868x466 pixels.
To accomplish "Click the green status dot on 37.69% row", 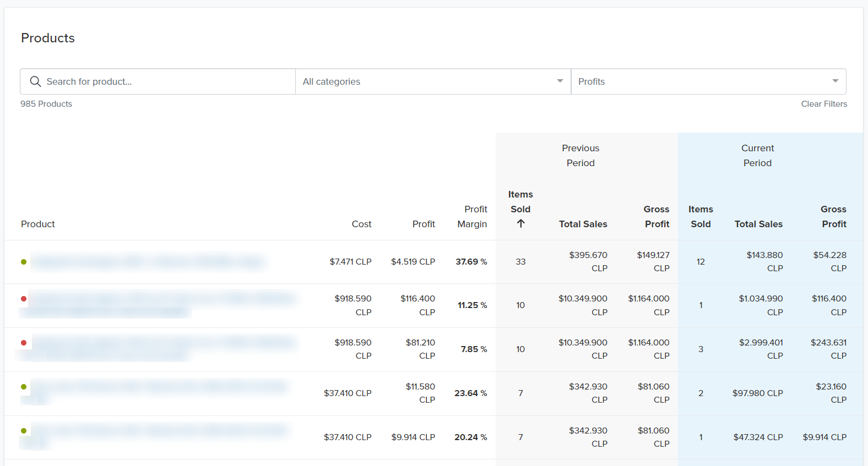I will [x=24, y=262].
